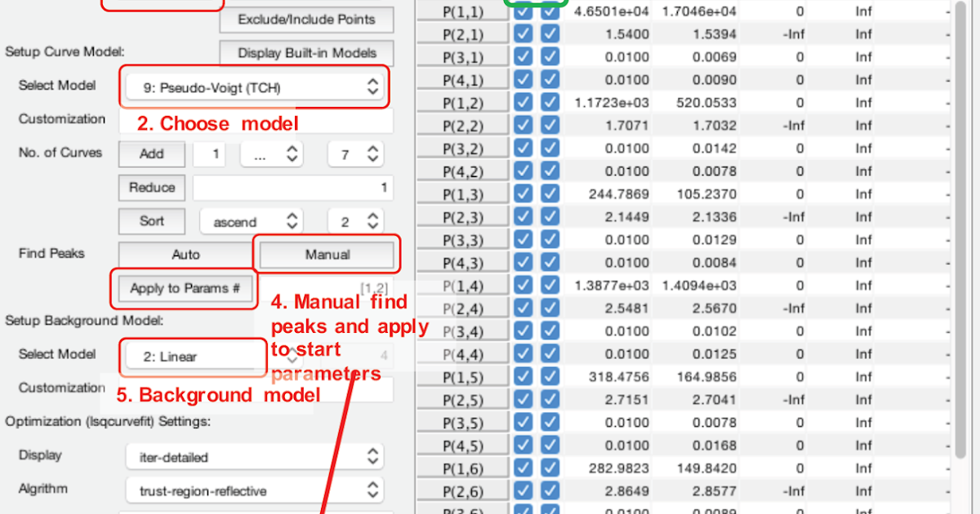Open the Algorithm dropdown showing trust-region-reflective
980x514 pixels.
point(254,489)
